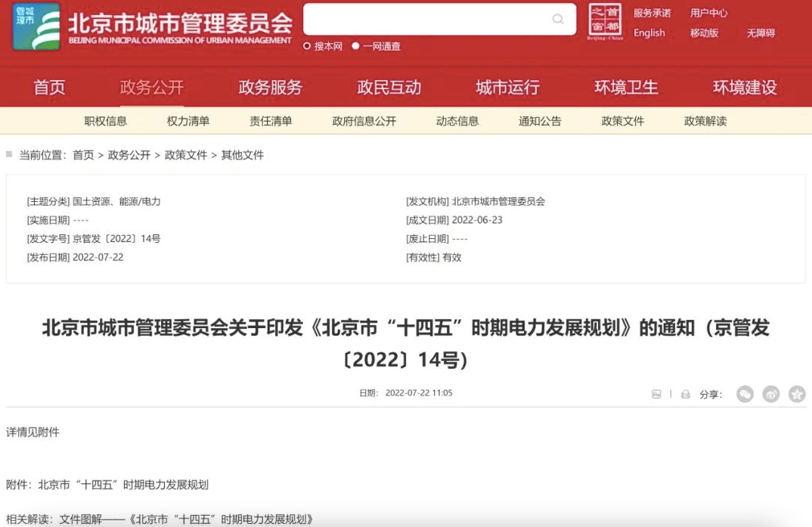This screenshot has height=527, width=812.
Task: Open the 城市运行 navigation item
Action: (507, 87)
